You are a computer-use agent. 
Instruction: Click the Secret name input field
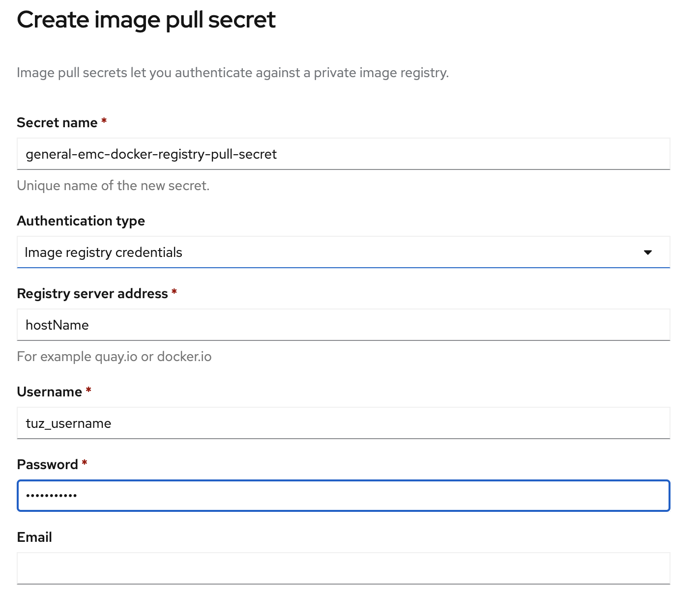343,154
